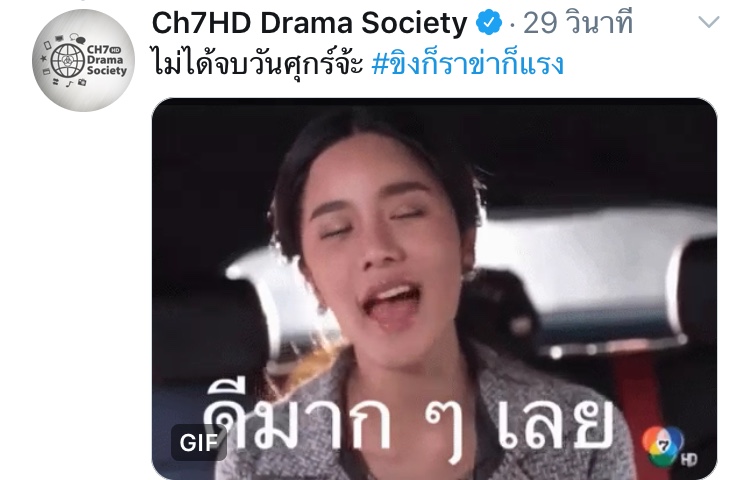The height and width of the screenshot is (480, 736).
Task: Click the tweet text ไม่ได้จบวันศุกร์จ้ะ
Action: 258,64
